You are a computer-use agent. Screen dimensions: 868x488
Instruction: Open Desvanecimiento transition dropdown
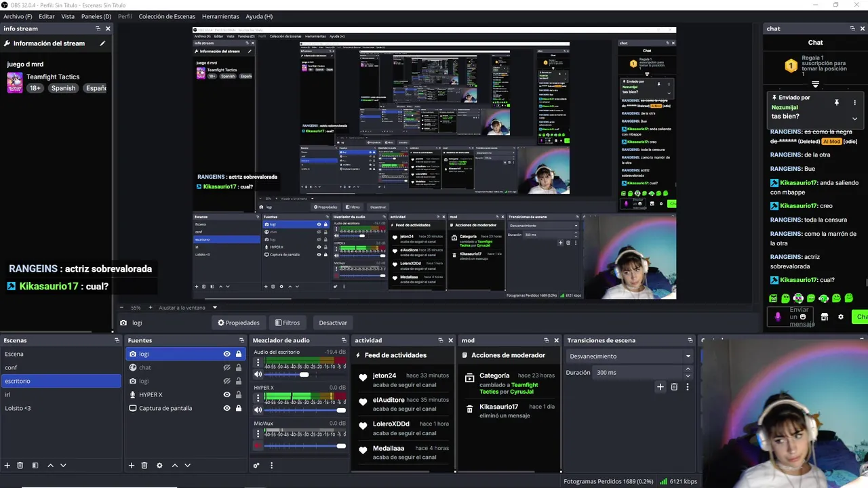[x=630, y=356]
